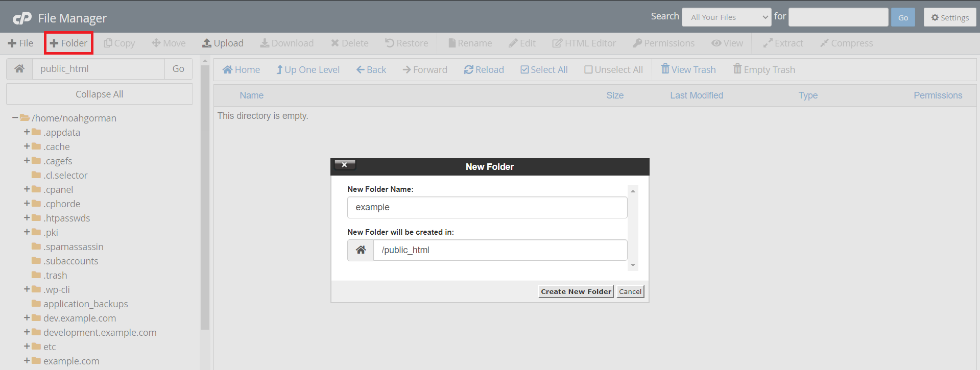This screenshot has height=370, width=980.
Task: Click the +Folder toolbar item
Action: (68, 43)
